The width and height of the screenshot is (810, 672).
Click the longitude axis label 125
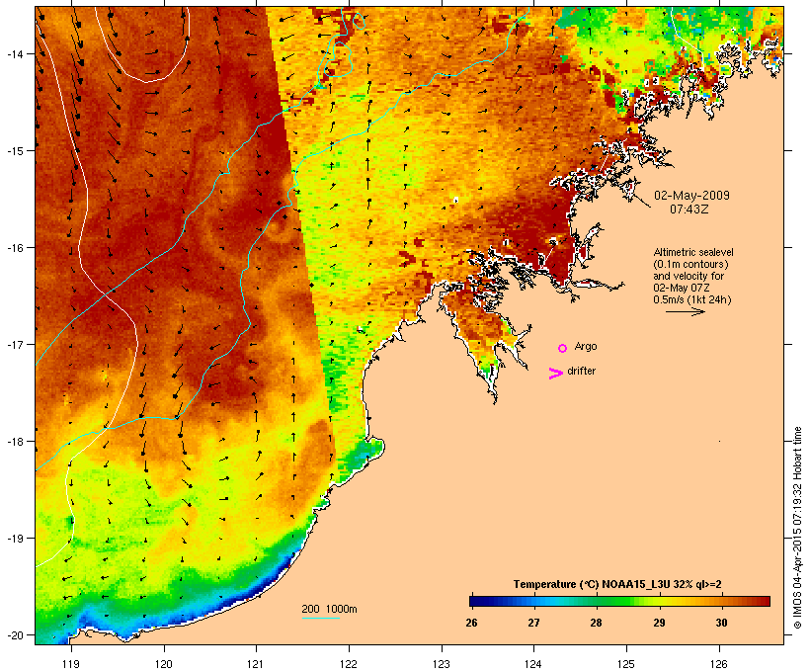coord(626,664)
